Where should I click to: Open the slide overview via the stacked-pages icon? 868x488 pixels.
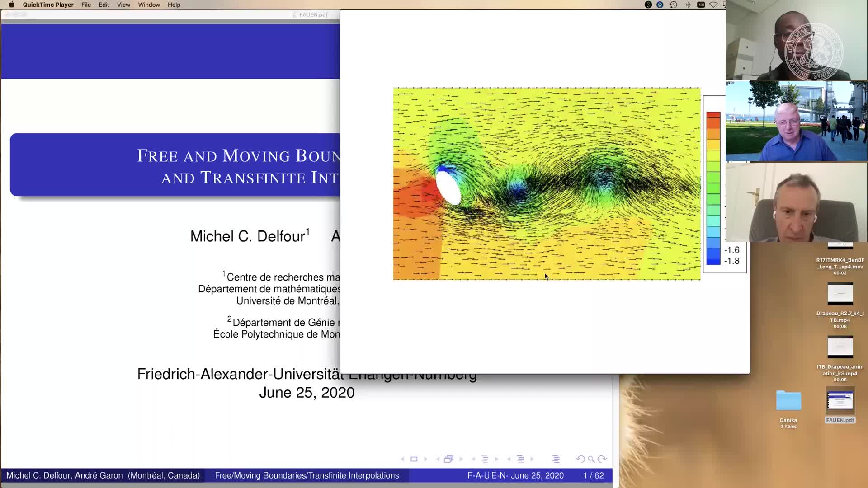pos(449,459)
